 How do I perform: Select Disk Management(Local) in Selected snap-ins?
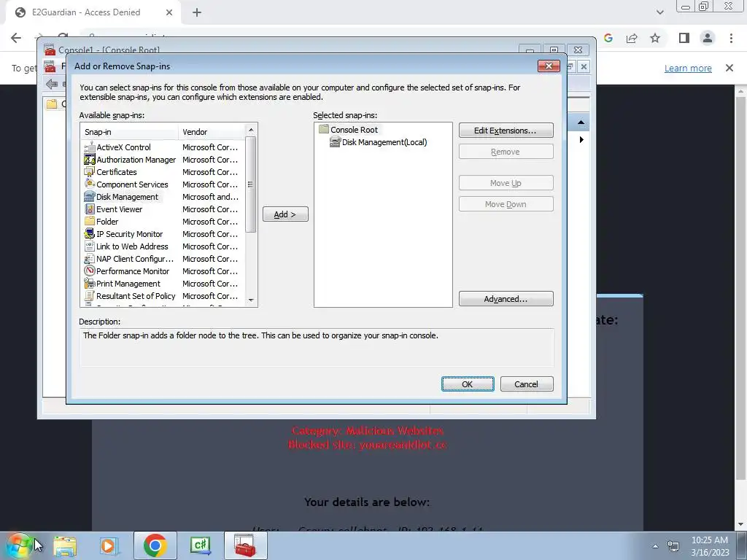click(379, 142)
